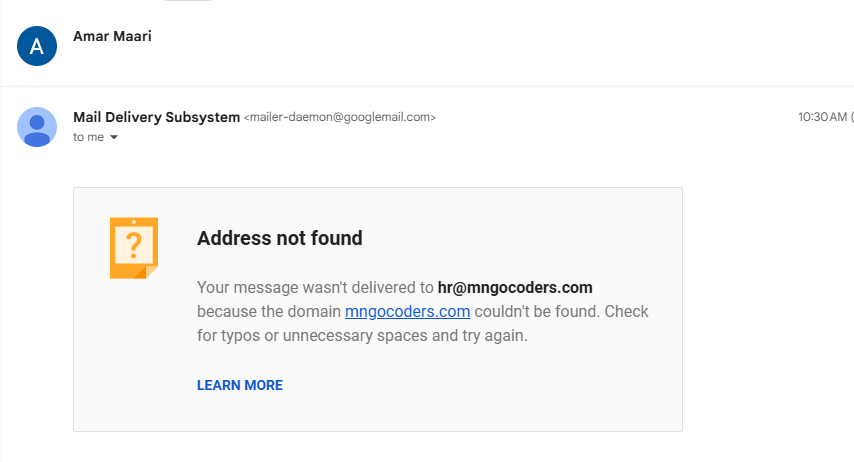This screenshot has width=854, height=462.
Task: Click the Mail Delivery Subsystem sender name
Action: click(x=156, y=117)
